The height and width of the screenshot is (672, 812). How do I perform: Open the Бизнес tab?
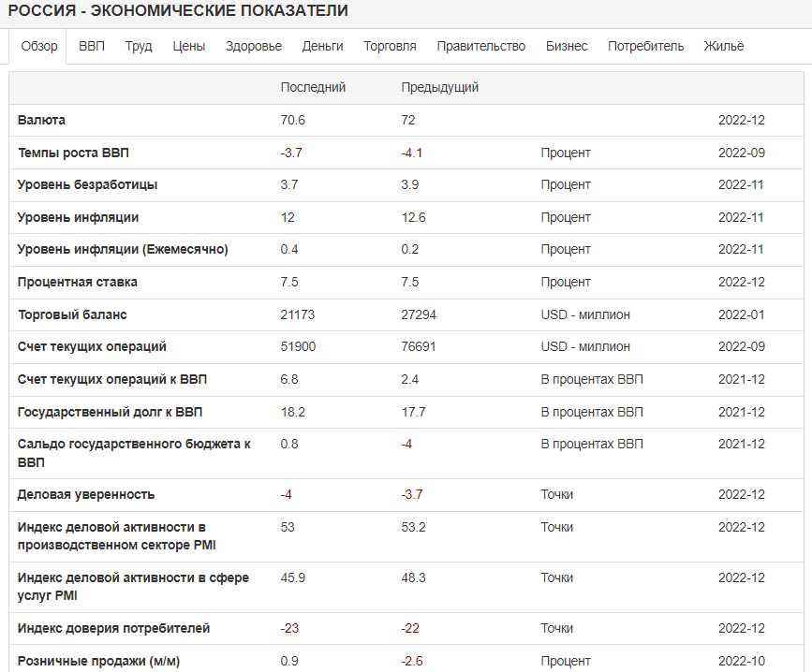click(567, 47)
